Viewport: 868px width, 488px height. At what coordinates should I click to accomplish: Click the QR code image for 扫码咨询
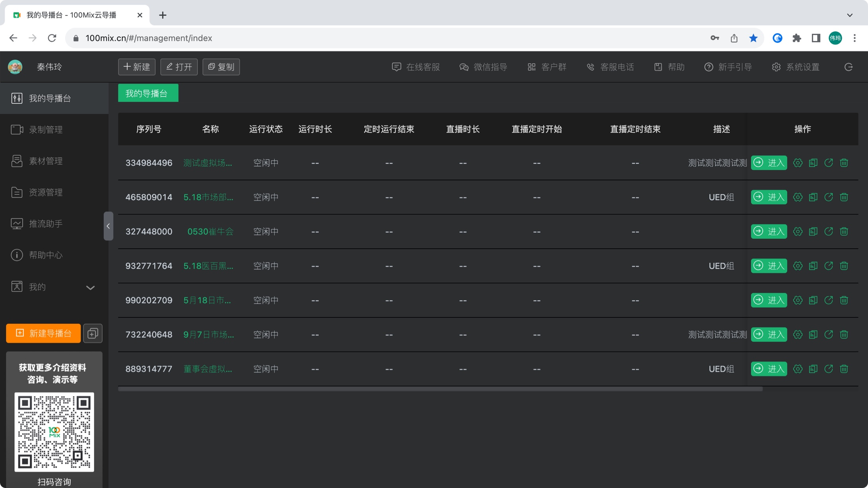54,432
